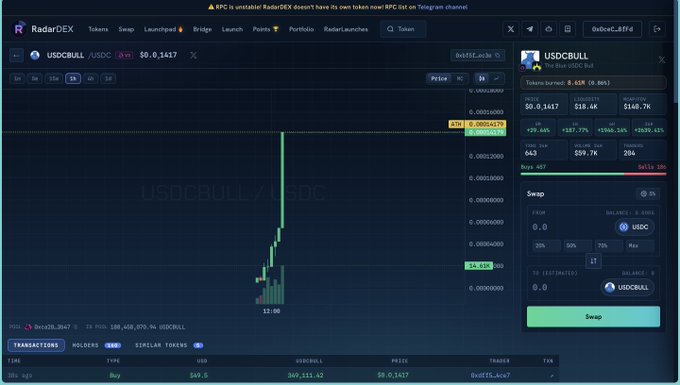Click the RadarDEX logo
Viewport: 680px width, 385px height.
coord(43,29)
